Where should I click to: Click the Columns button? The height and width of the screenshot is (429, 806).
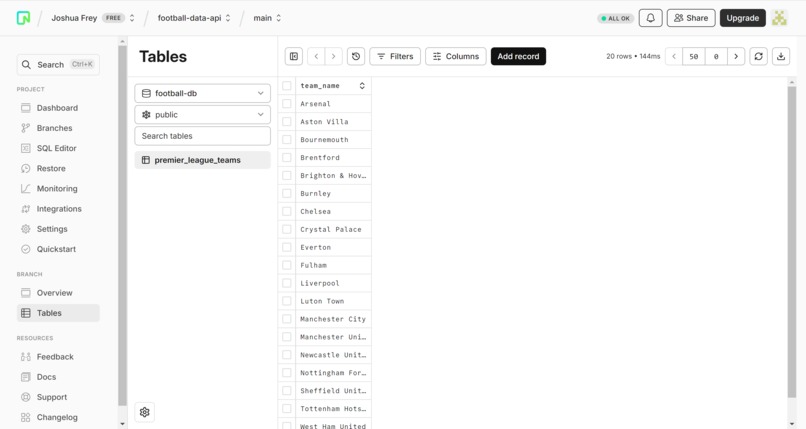click(x=455, y=57)
